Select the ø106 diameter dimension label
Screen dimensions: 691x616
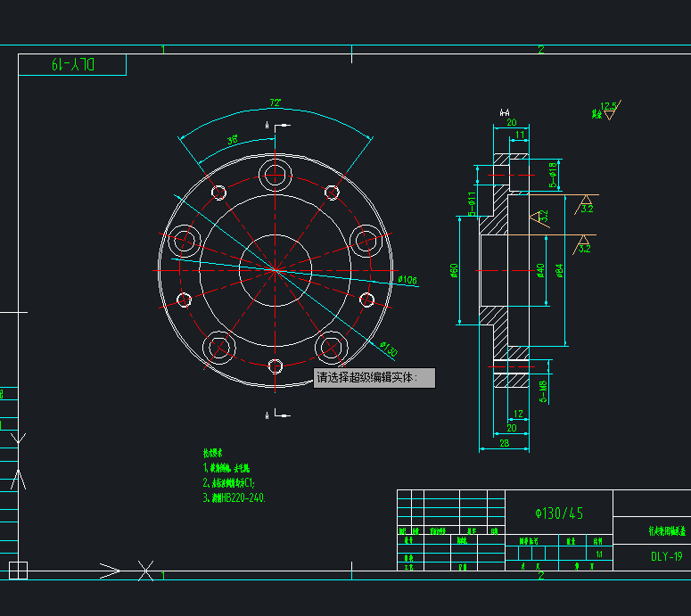point(407,279)
